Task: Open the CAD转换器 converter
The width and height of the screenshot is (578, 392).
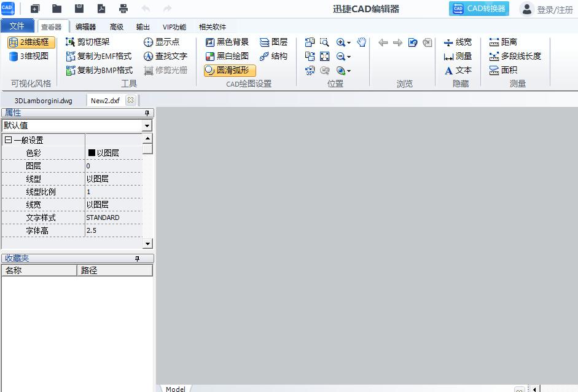Action: coord(479,9)
